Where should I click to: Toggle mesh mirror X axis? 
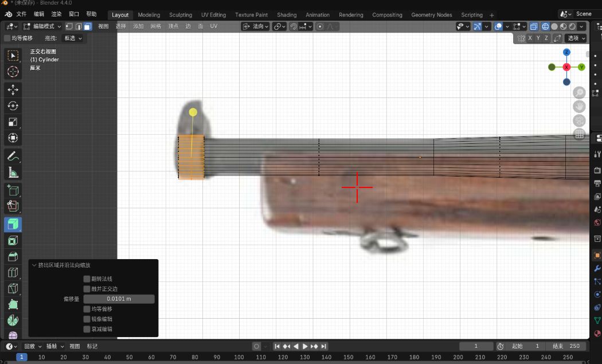click(530, 38)
